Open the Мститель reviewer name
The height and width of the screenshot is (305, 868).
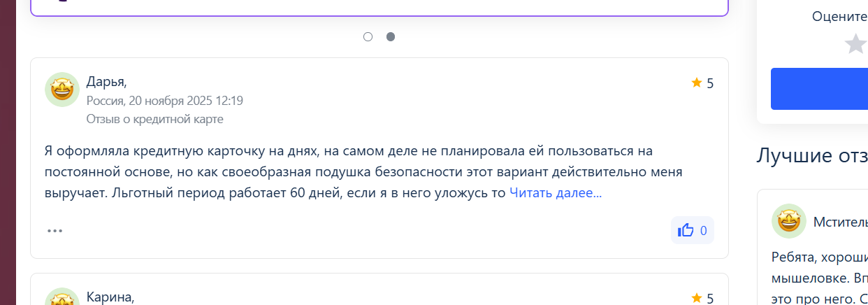(840, 222)
